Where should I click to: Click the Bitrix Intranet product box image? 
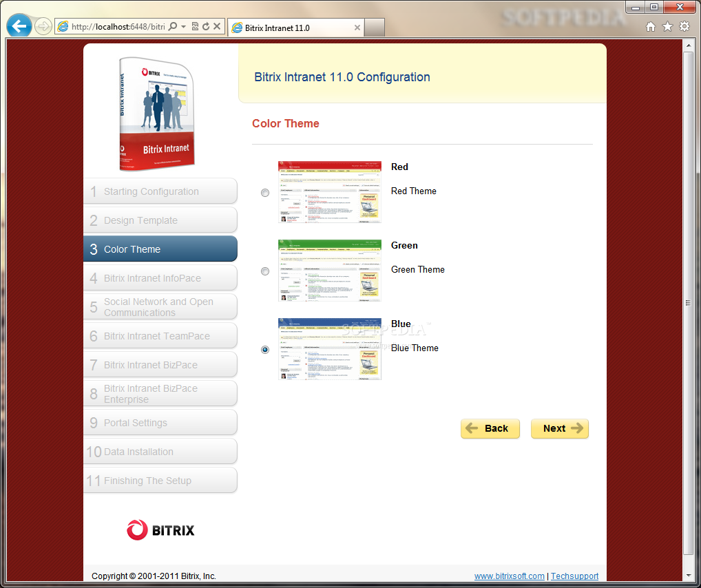pyautogui.click(x=156, y=114)
